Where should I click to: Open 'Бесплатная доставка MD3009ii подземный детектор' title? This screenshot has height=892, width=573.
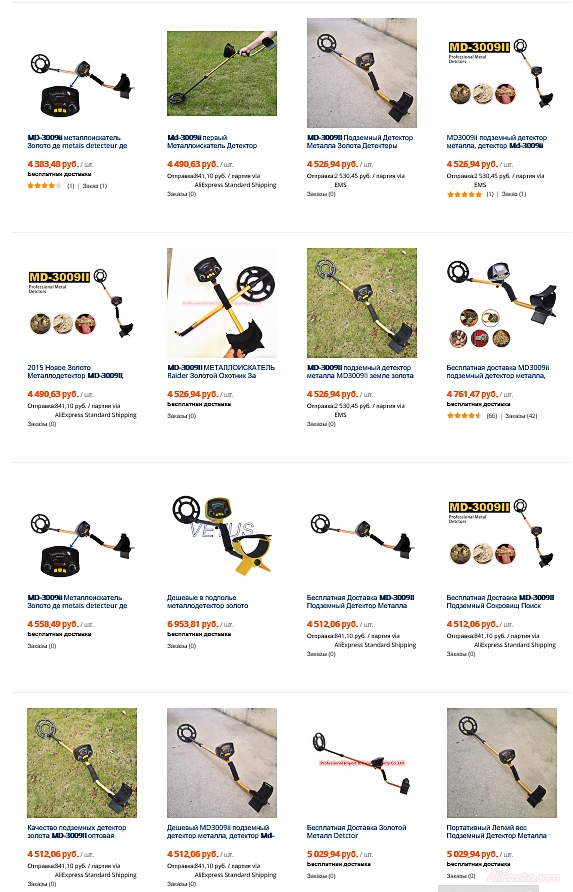497,371
